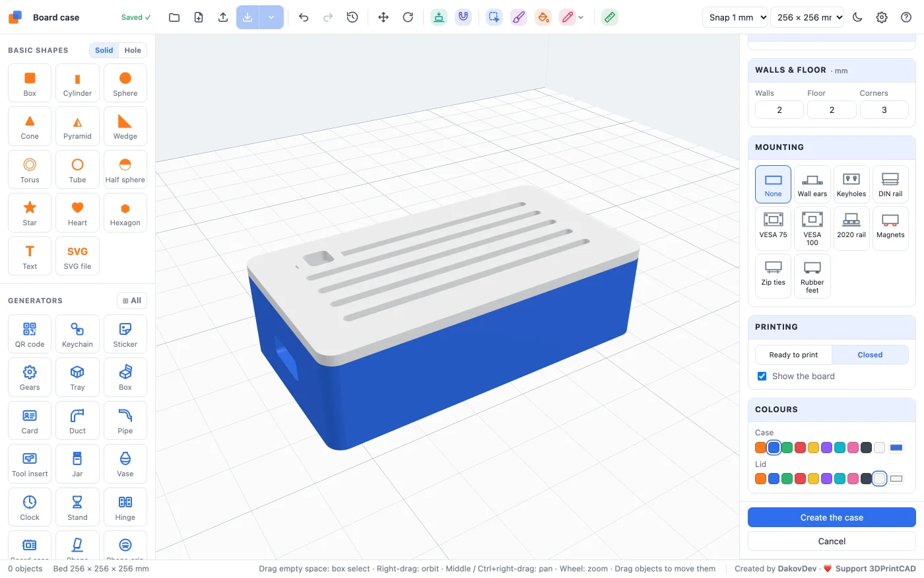Open the folder icon in the toolbar
Screen dimensions: 924x578
click(174, 17)
